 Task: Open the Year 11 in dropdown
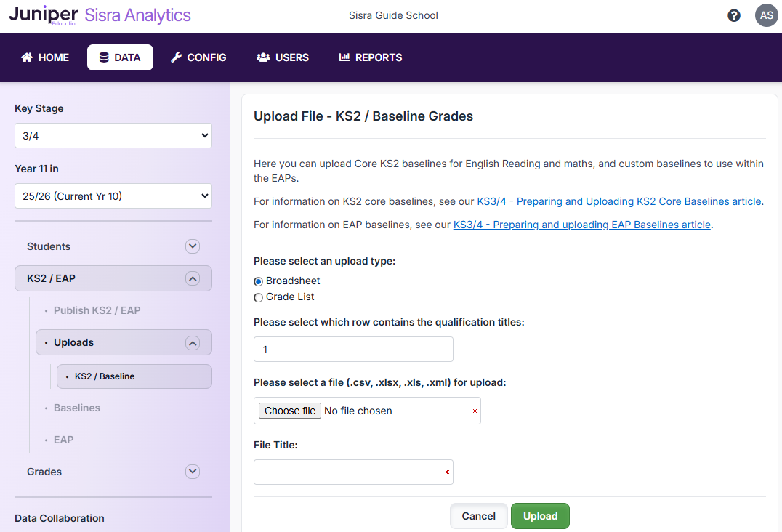[113, 196]
